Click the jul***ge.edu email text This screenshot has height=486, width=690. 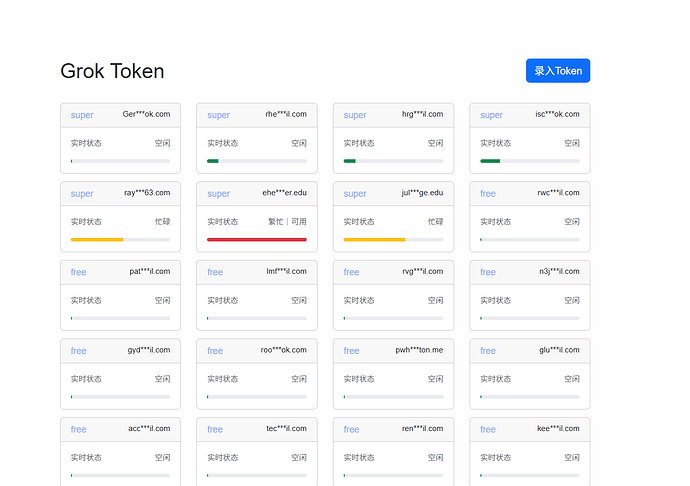[x=422, y=193]
